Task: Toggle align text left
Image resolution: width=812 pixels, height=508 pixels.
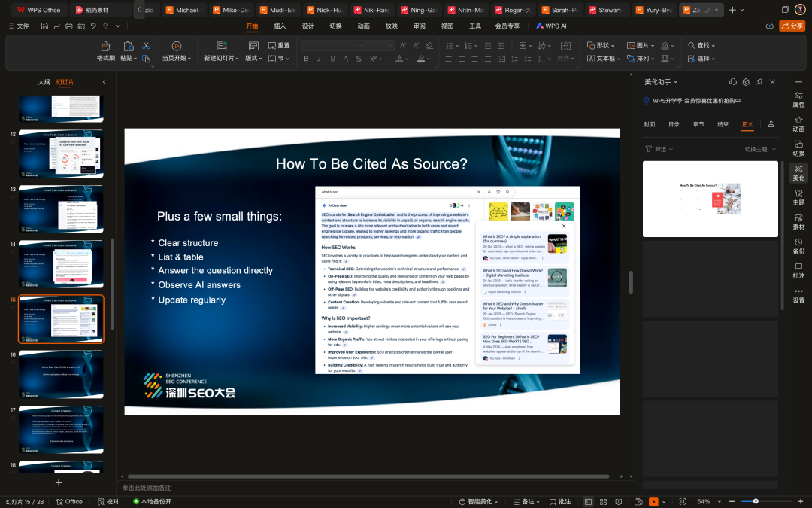Action: [448, 59]
